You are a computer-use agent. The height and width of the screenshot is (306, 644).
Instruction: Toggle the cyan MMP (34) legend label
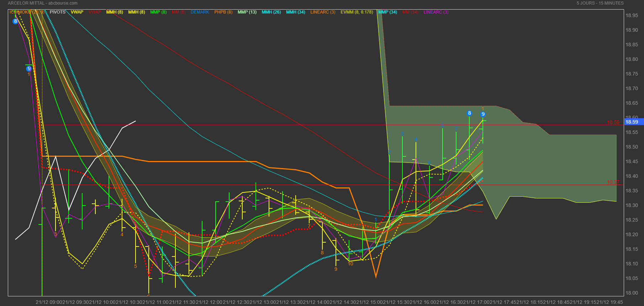pyautogui.click(x=387, y=12)
